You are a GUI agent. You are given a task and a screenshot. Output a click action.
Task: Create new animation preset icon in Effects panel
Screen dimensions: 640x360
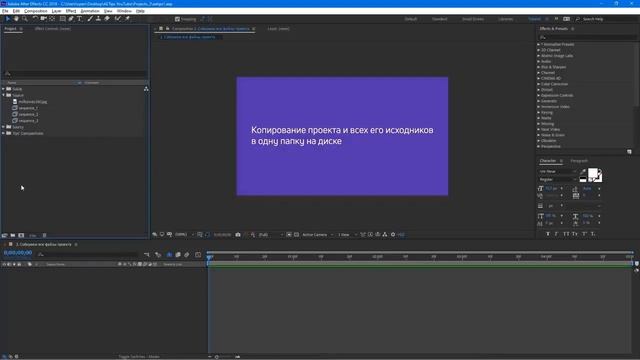[x=629, y=151]
